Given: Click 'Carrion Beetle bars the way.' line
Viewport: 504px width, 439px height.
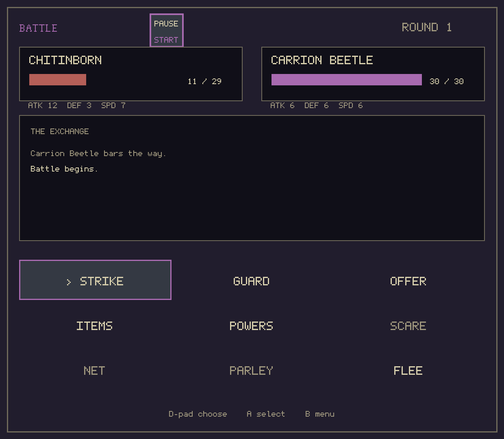Looking at the screenshot, I should tap(98, 154).
